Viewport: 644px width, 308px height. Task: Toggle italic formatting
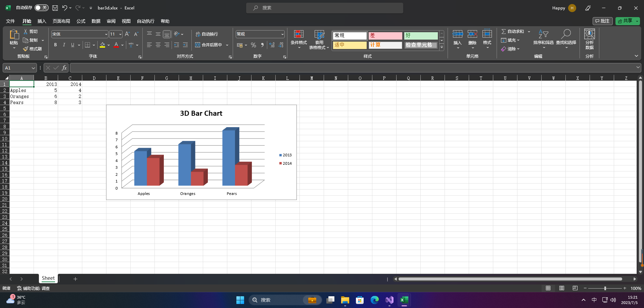pyautogui.click(x=64, y=45)
